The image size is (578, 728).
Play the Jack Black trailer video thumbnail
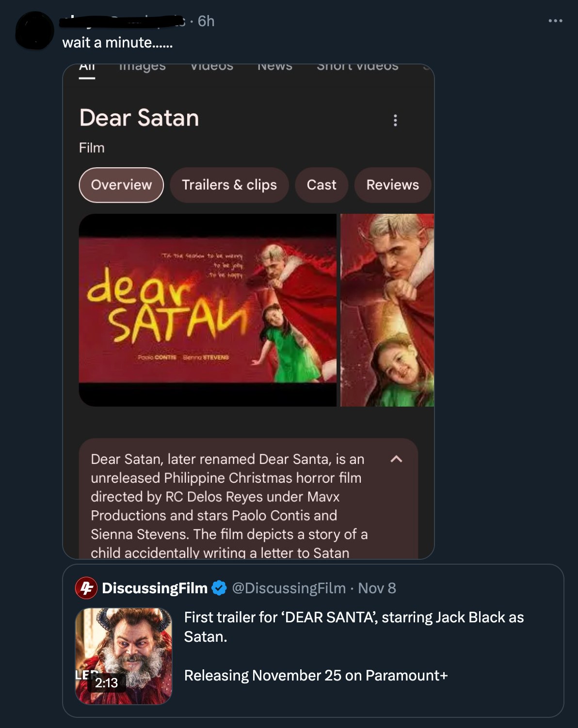124,656
